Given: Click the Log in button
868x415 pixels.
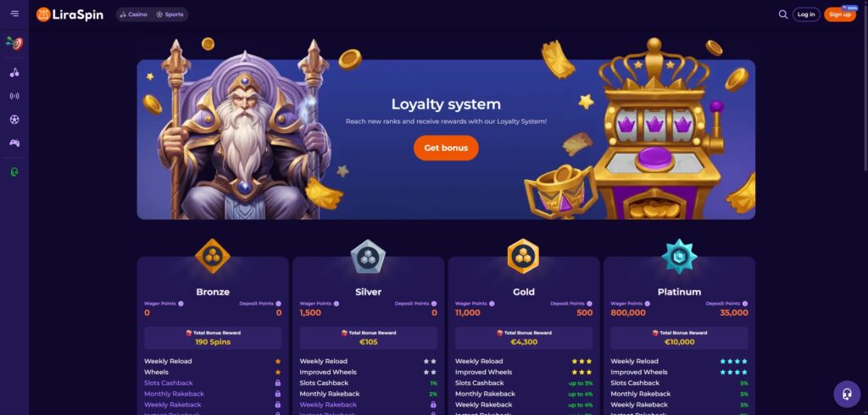Looking at the screenshot, I should [x=806, y=14].
